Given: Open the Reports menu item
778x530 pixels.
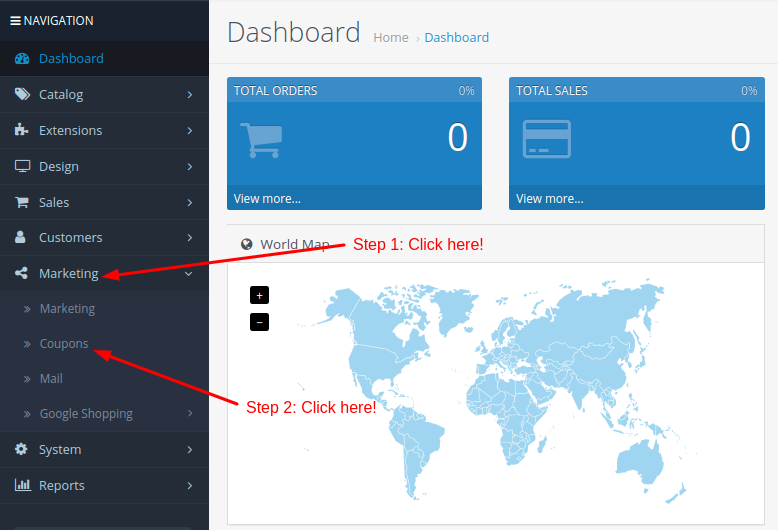Looking at the screenshot, I should click(x=104, y=485).
